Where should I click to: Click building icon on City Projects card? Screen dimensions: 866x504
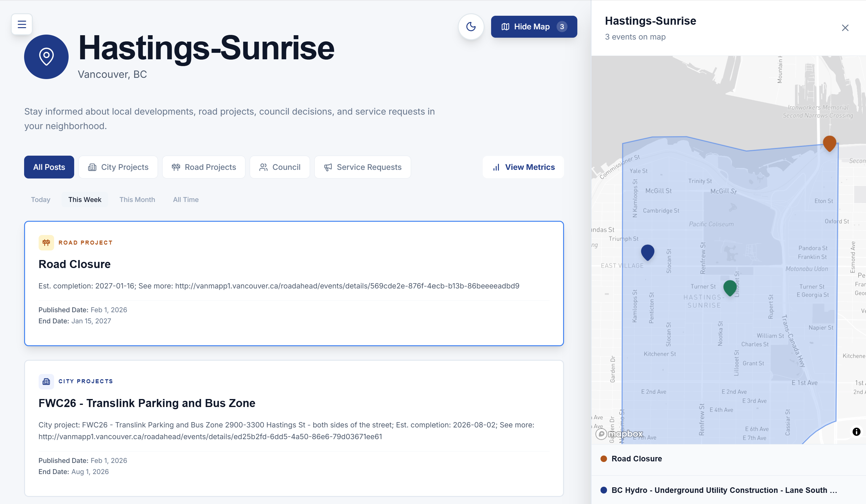coord(46,381)
